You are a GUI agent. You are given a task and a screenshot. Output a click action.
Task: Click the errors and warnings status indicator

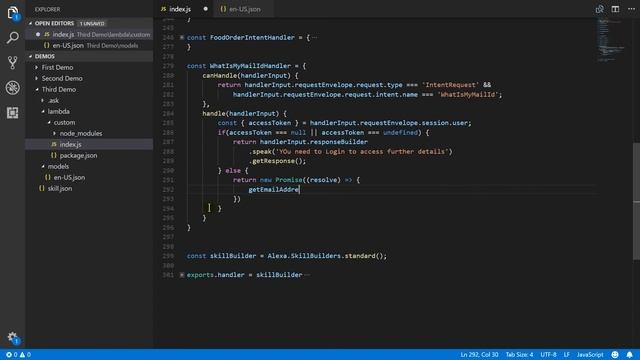pos(18,355)
